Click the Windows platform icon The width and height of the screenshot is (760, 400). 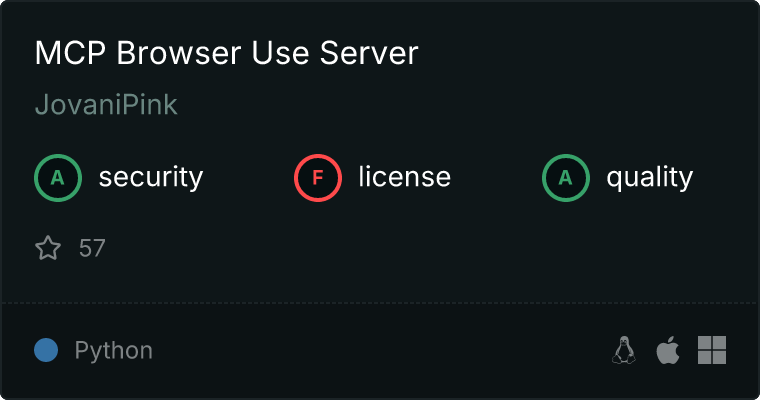711,350
